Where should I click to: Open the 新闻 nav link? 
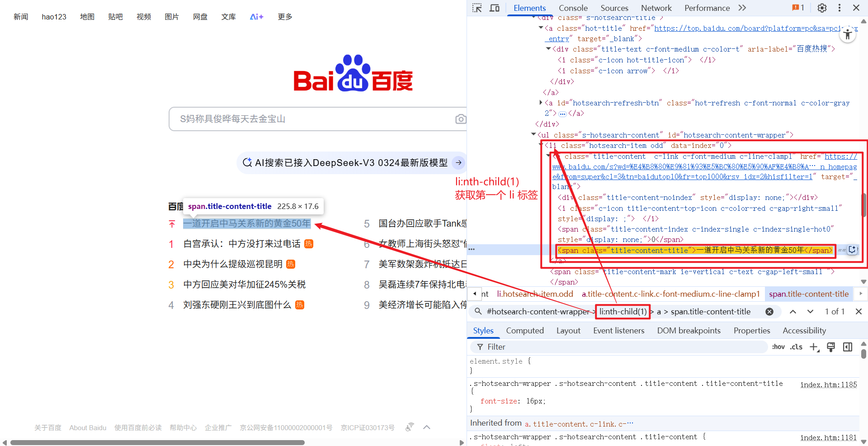click(x=21, y=17)
